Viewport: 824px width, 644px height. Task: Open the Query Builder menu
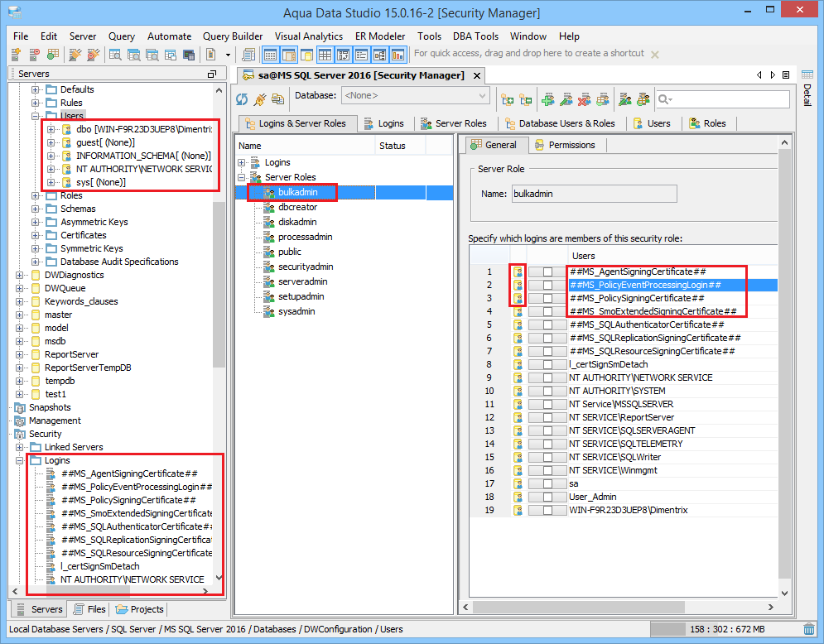point(233,36)
